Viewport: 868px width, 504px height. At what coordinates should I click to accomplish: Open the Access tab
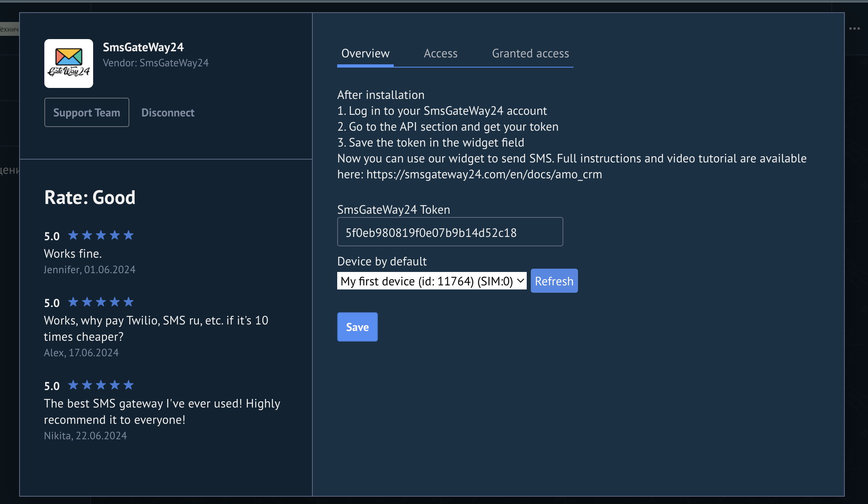tap(441, 53)
